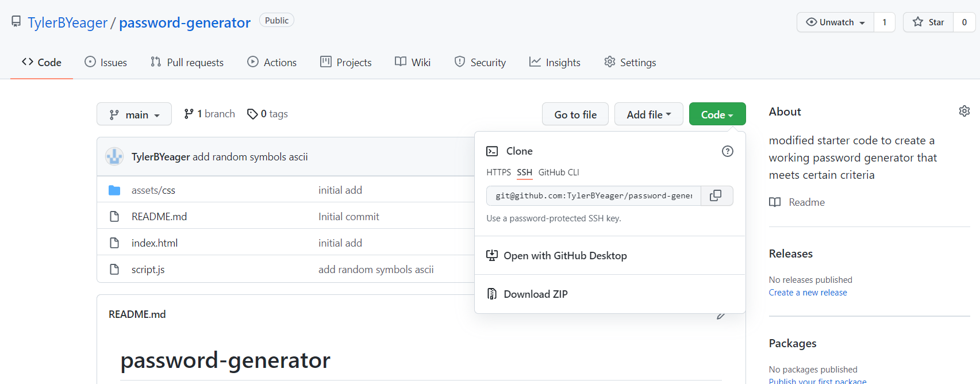Toggle the green Code dropdown button
The image size is (980, 384).
717,114
